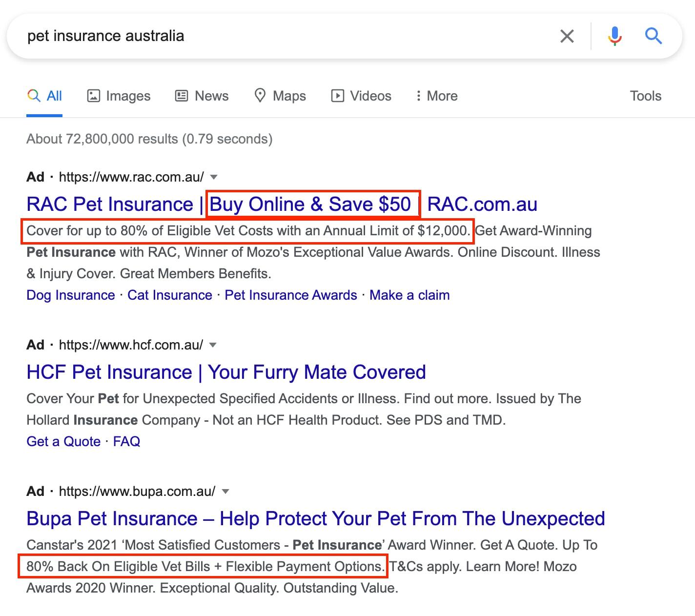
Task: Open the HCF Pet Insurance ad headline
Action: point(226,372)
